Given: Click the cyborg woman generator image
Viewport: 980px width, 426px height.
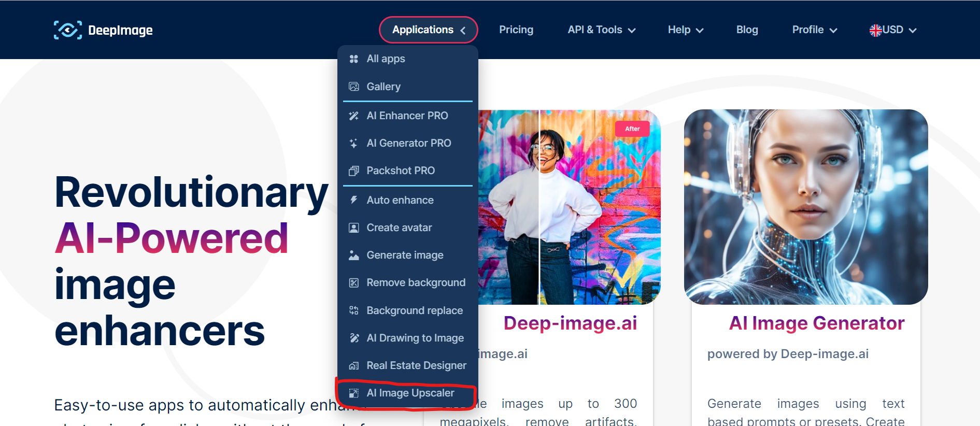Looking at the screenshot, I should click(806, 207).
